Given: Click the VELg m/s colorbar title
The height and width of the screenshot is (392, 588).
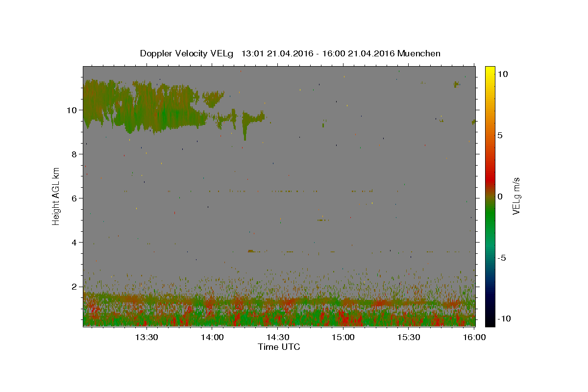Looking at the screenshot, I should (516, 196).
